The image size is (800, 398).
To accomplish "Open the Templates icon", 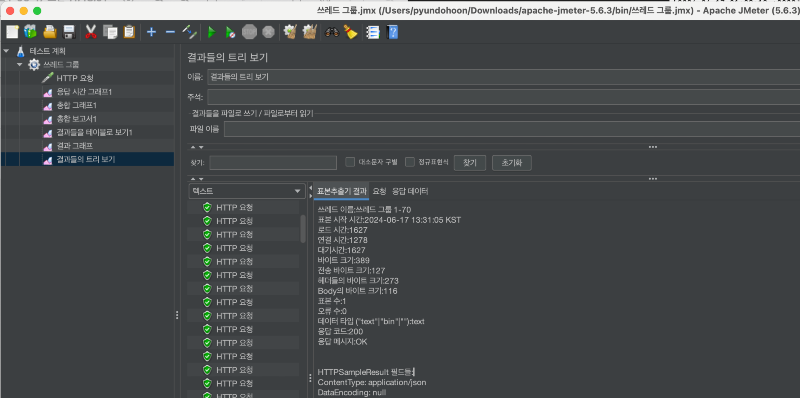I will pyautogui.click(x=30, y=32).
